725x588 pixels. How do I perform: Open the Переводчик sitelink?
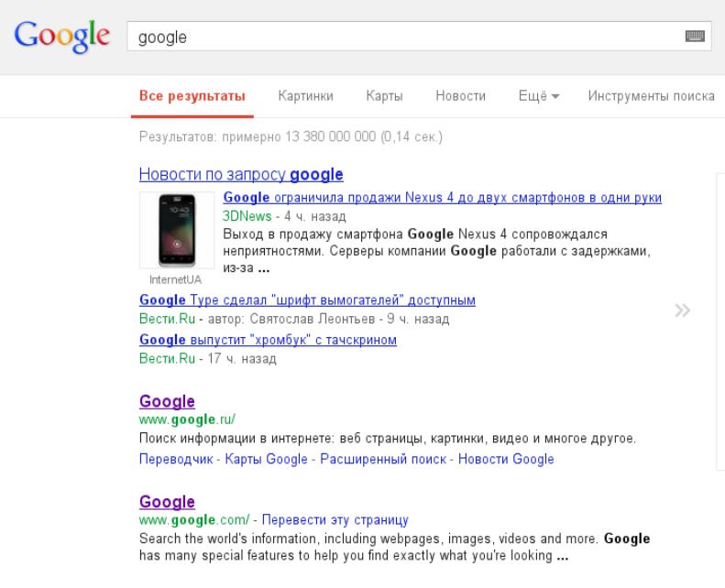coord(176,459)
